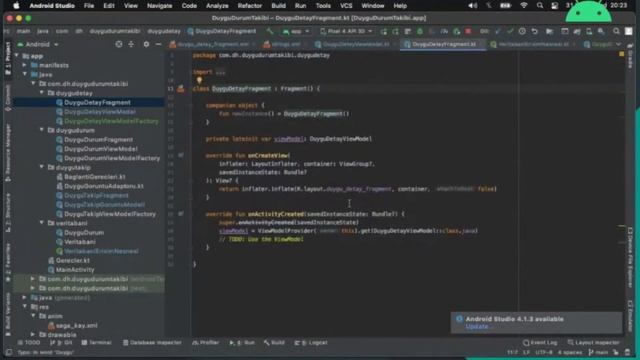Expand the drawable folder arrow
Viewport: 640px width, 360px height.
point(33,335)
